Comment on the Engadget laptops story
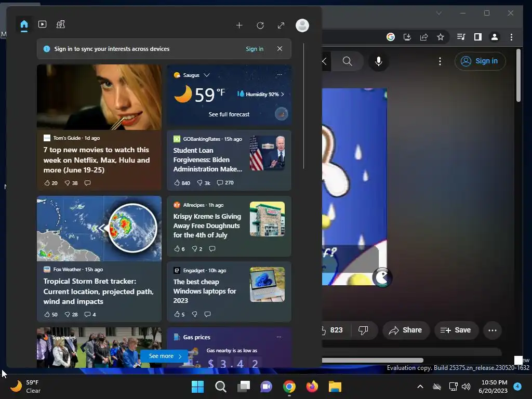Screen dimensions: 532x399 [x=208, y=314]
